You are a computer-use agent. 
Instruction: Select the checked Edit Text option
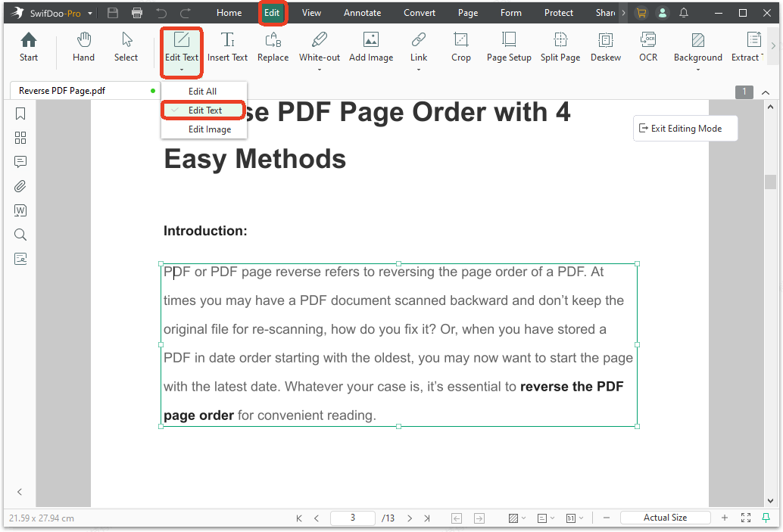click(x=204, y=110)
